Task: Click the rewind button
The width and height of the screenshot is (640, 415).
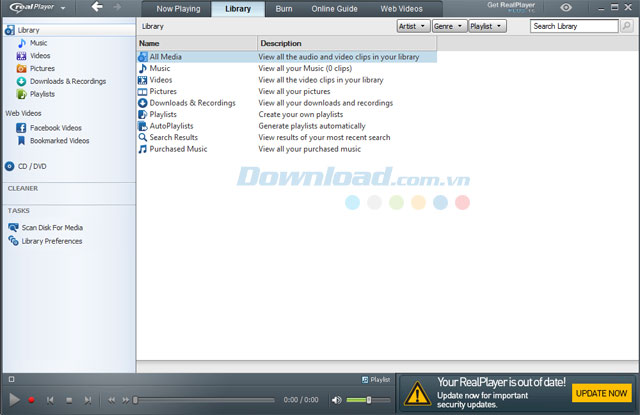Action: pos(111,400)
